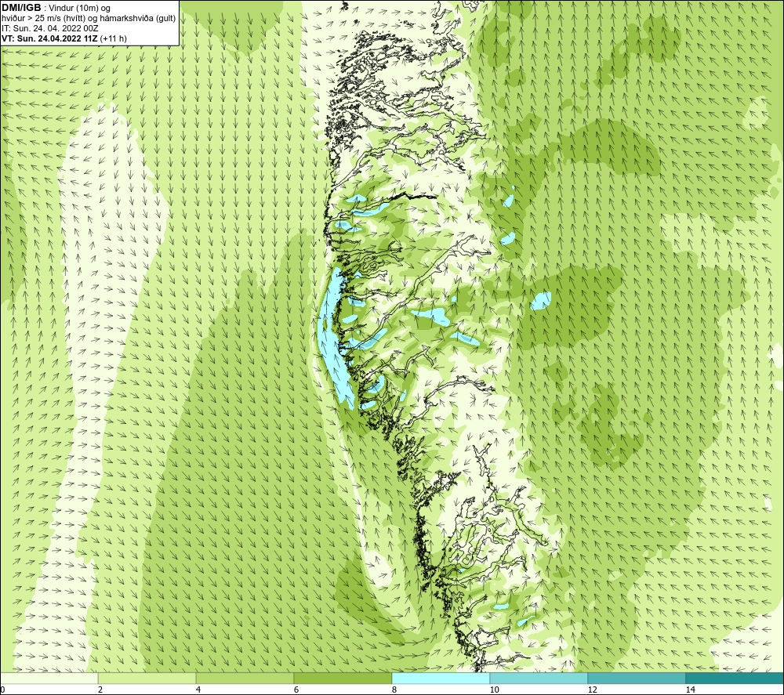Screen dimensions: 784x695
Task: Choose the 6–8 m/s darkest green scale segment
Action: coord(343,678)
